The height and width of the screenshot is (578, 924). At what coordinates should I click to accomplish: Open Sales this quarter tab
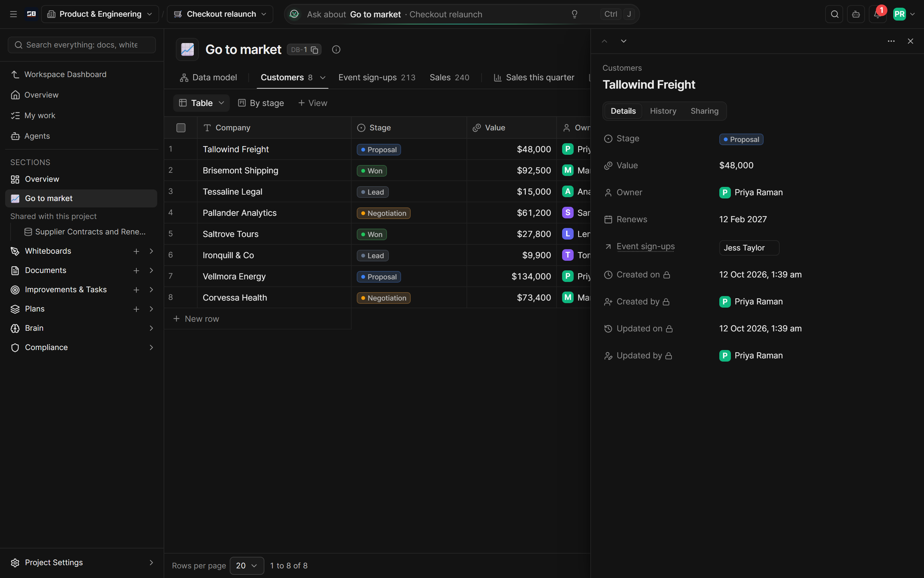coord(534,78)
